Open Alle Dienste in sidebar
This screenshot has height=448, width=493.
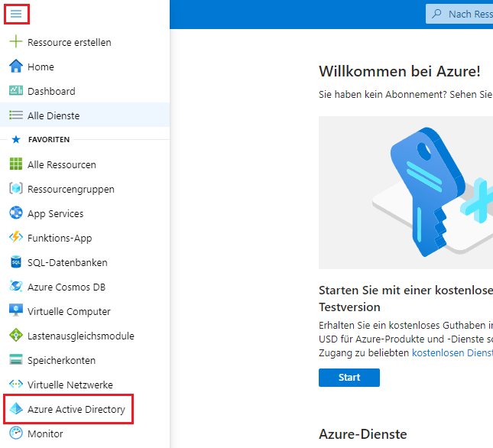tap(54, 115)
